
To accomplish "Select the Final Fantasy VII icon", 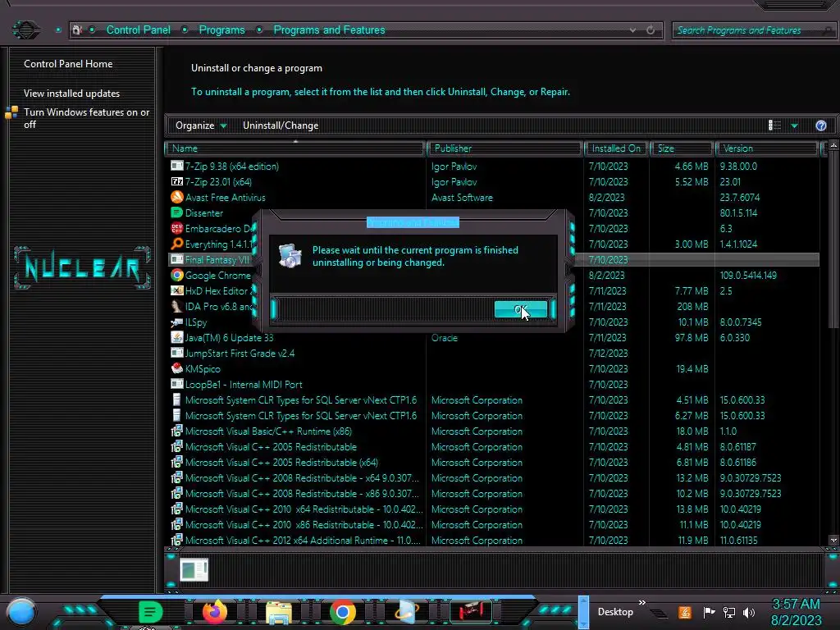I will [177, 259].
